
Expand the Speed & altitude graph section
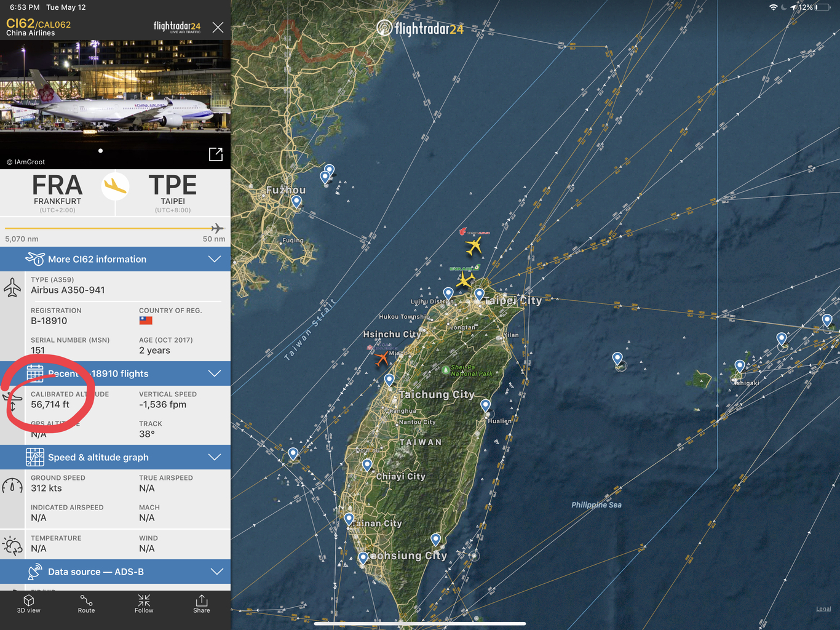(215, 457)
